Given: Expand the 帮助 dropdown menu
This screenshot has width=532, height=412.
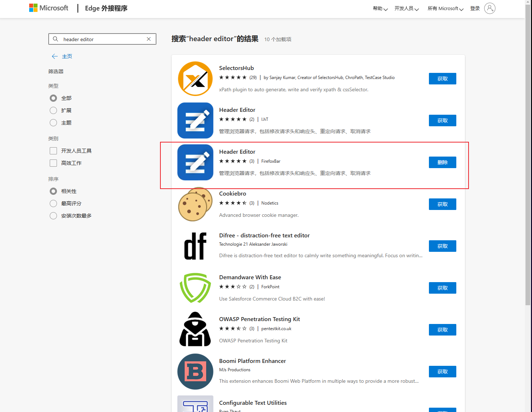Looking at the screenshot, I should 380,8.
